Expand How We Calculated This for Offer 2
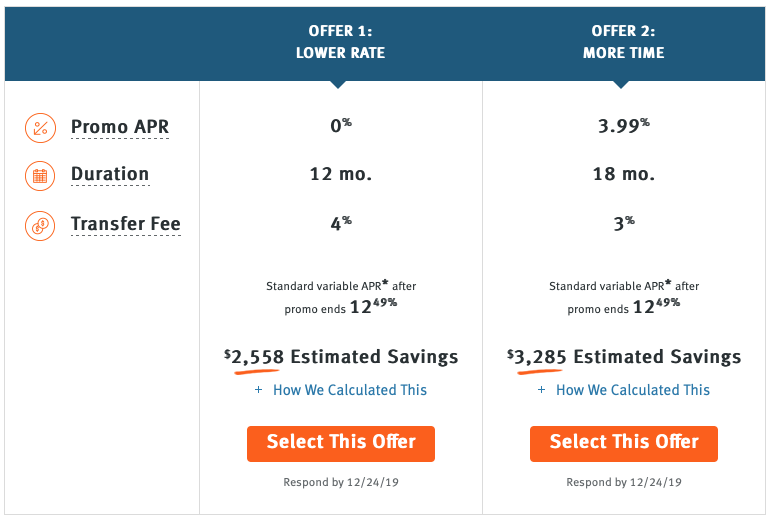Viewport: 769px width, 526px height. pyautogui.click(x=632, y=390)
